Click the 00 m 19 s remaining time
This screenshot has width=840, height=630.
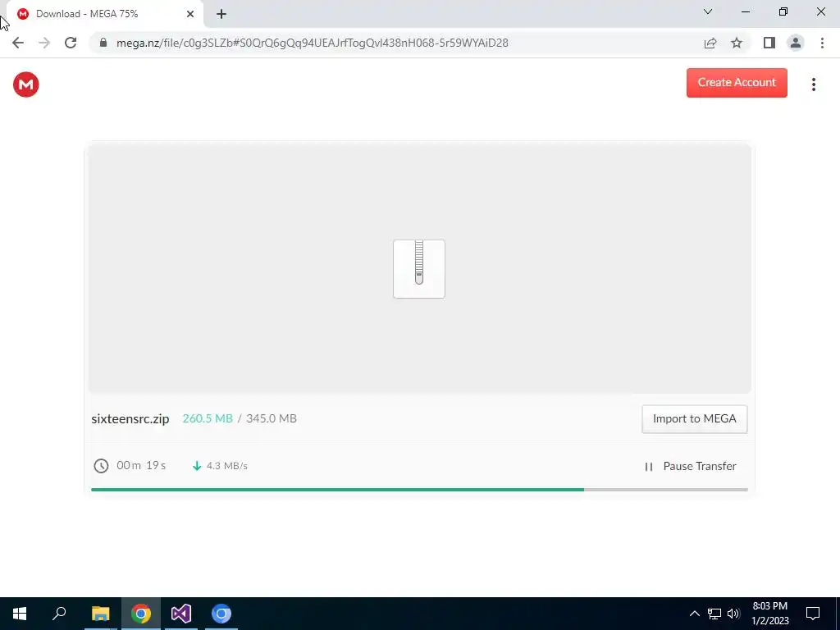(141, 466)
